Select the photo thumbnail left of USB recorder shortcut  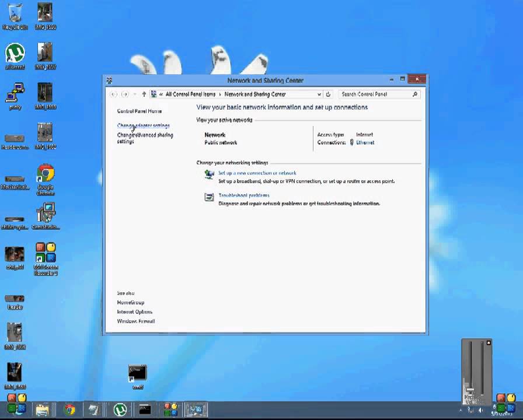click(15, 258)
